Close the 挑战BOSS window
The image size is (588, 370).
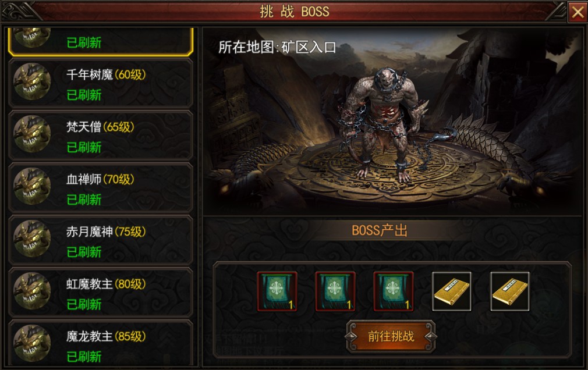pyautogui.click(x=578, y=12)
